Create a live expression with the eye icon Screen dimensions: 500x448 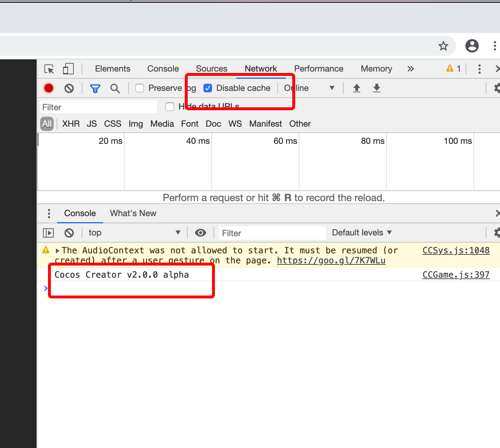point(201,233)
